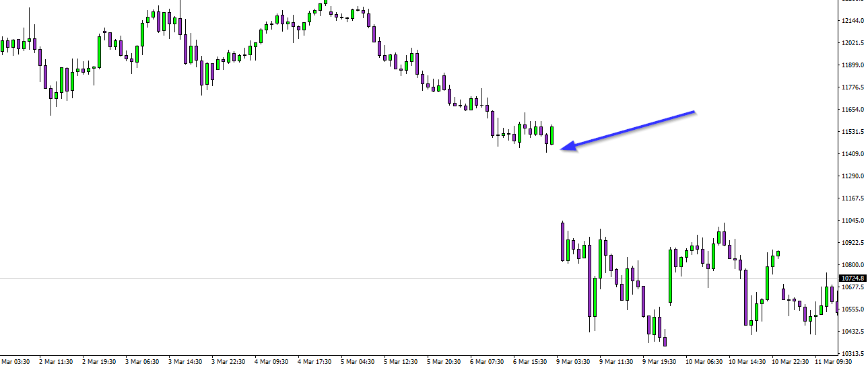The height and width of the screenshot is (370, 868).
Task: Click the 11654.0 price axis label
Action: (853, 110)
